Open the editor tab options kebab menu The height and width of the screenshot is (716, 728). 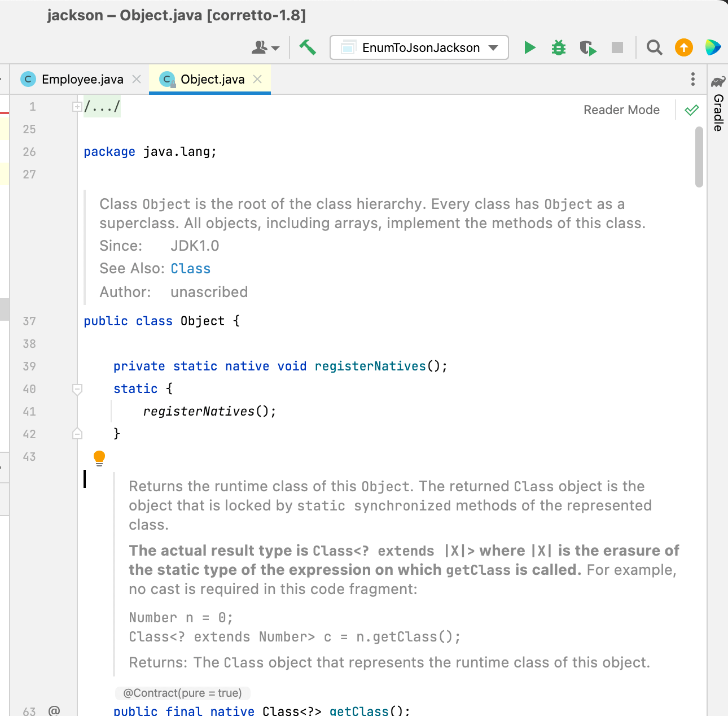[x=692, y=79]
